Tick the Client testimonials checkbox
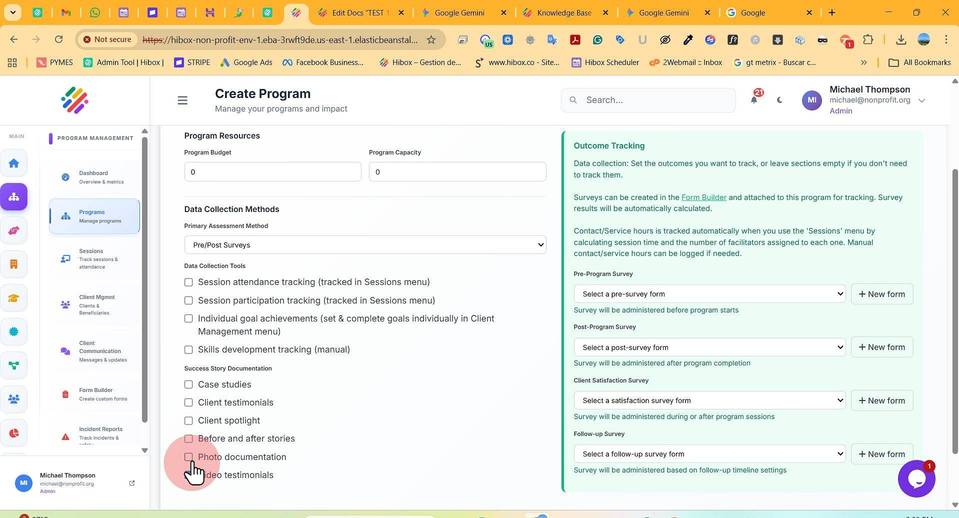Viewport: 959px width, 518px height. pos(188,402)
